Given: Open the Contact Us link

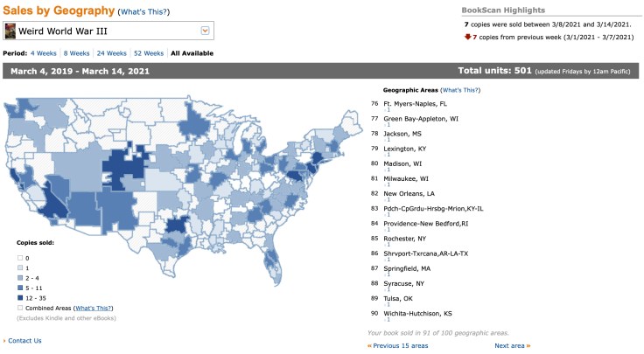Looking at the screenshot, I should pos(24,341).
